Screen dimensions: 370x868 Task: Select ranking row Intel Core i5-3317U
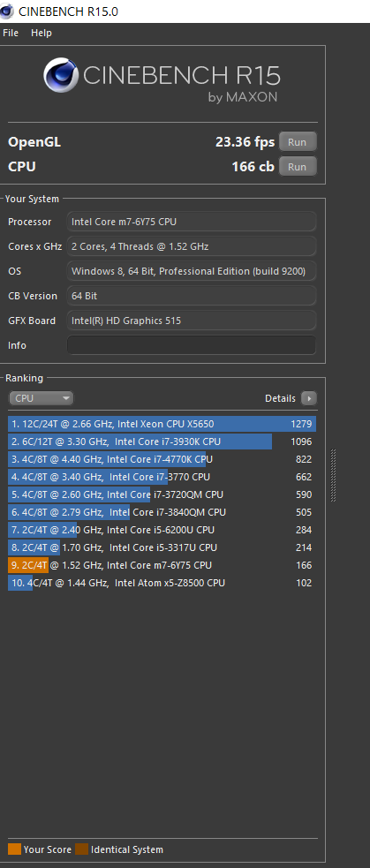pos(162,548)
